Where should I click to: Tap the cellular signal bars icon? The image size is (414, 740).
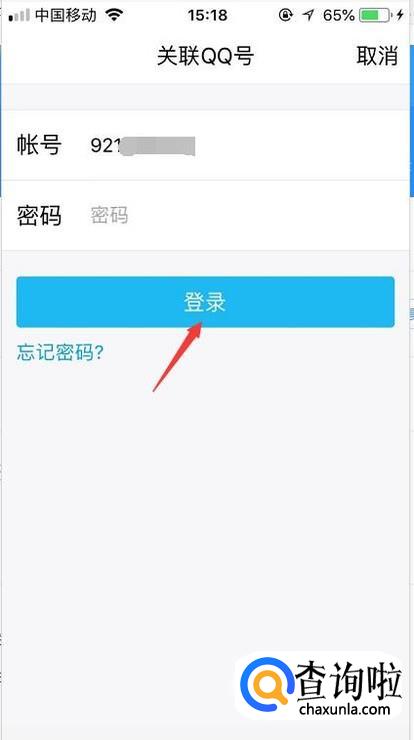click(x=19, y=16)
